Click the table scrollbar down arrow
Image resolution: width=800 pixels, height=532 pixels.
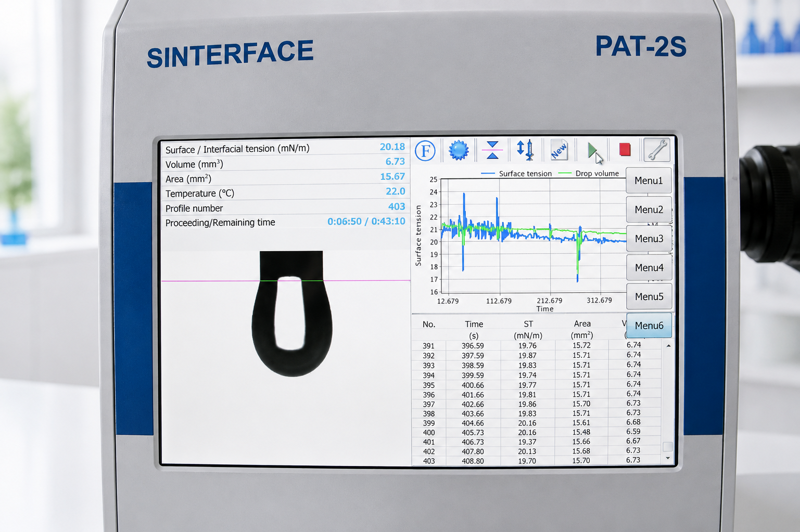(668, 458)
